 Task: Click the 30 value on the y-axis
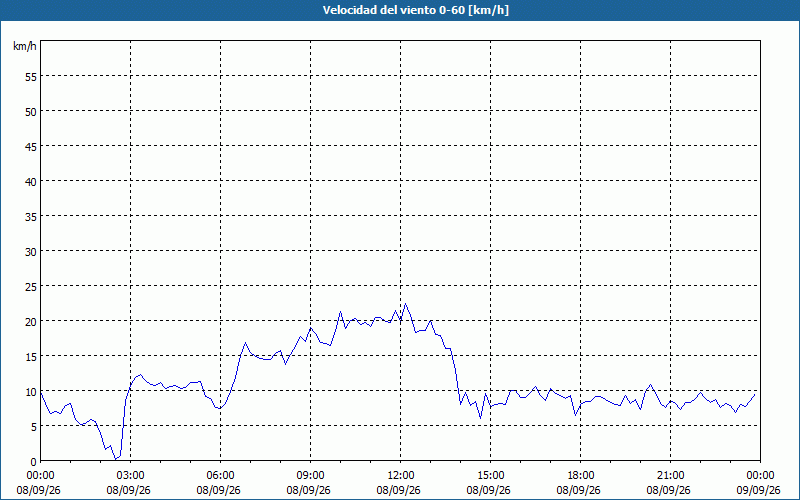(31, 252)
